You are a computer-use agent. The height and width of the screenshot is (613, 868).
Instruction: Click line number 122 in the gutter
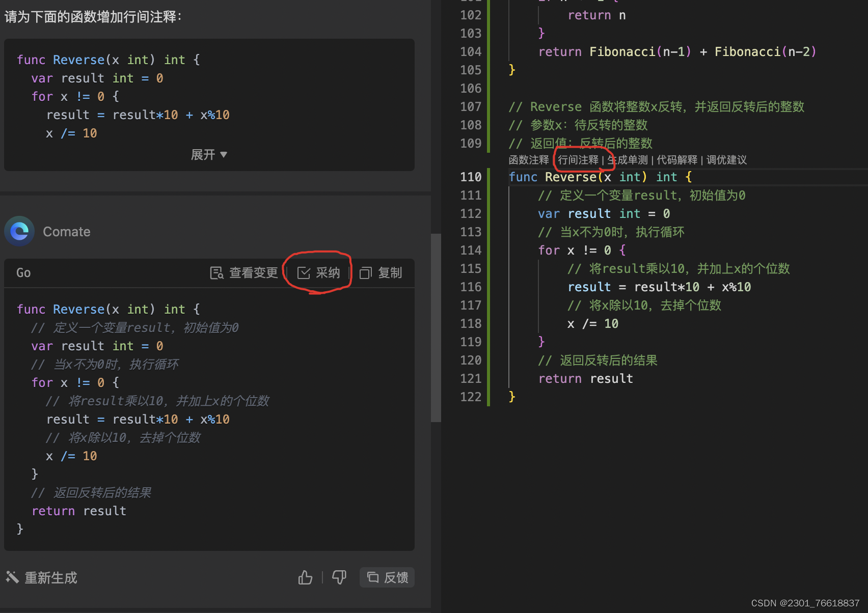point(471,397)
